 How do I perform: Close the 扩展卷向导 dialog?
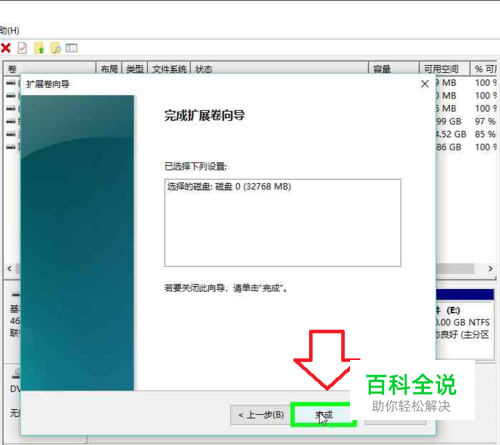point(424,84)
